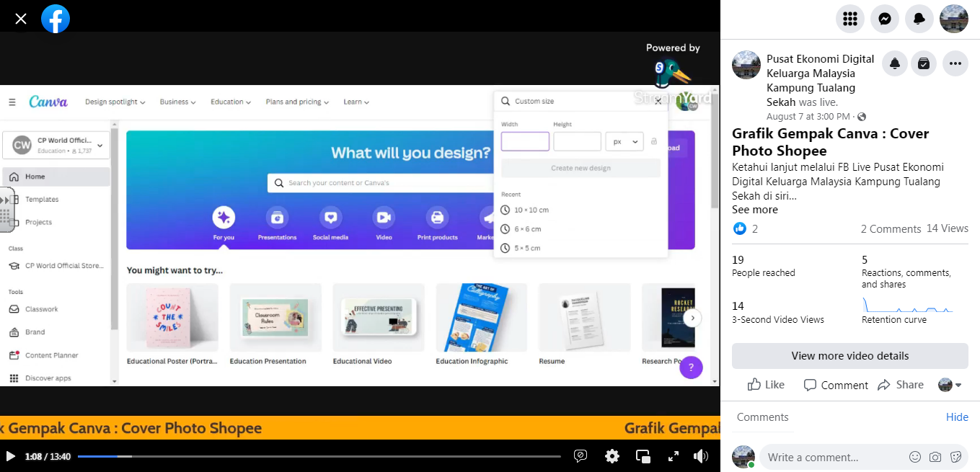The width and height of the screenshot is (980, 472).
Task: Expand Business menu in Canva
Action: coord(178,102)
